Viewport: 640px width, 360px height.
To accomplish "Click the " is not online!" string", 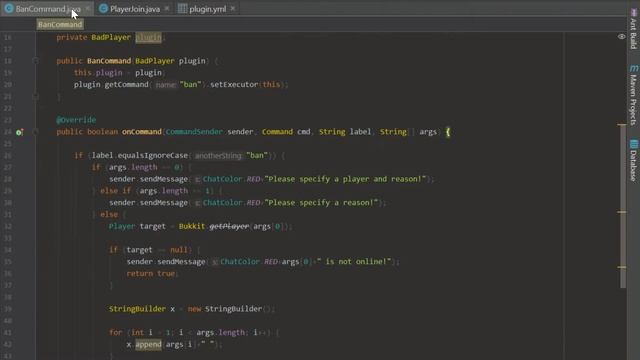I will [x=353, y=262].
